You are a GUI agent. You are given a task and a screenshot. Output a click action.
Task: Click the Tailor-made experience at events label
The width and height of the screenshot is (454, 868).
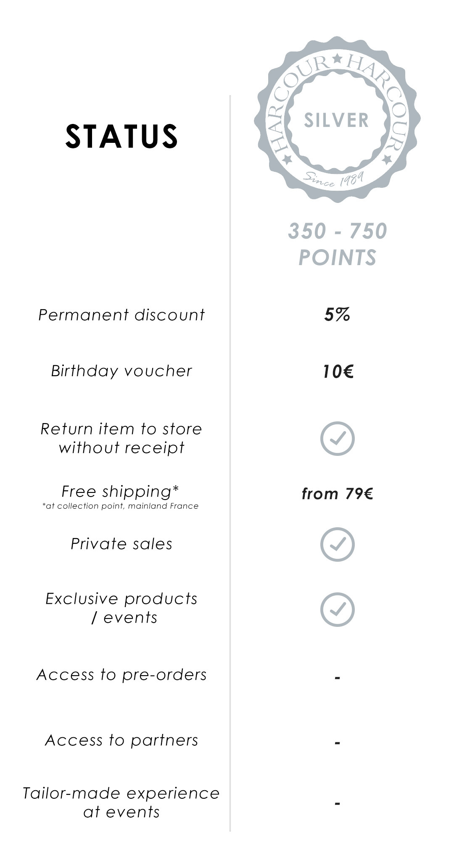click(121, 802)
